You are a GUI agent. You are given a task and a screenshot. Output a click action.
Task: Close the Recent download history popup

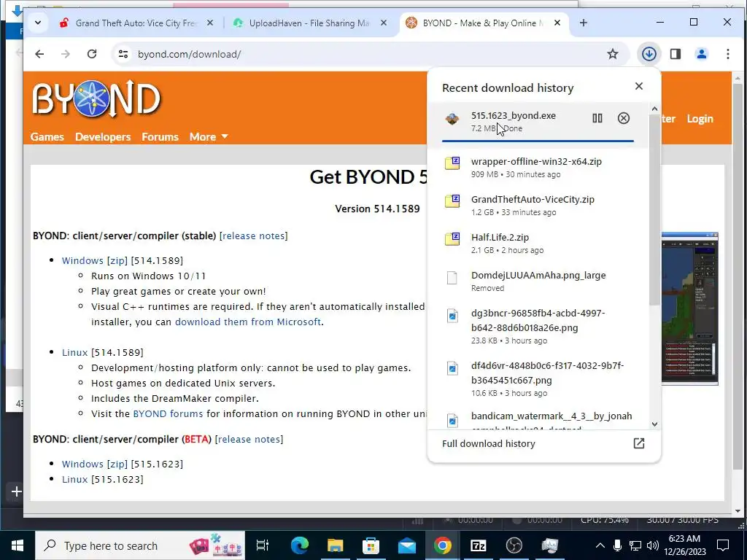(x=639, y=86)
